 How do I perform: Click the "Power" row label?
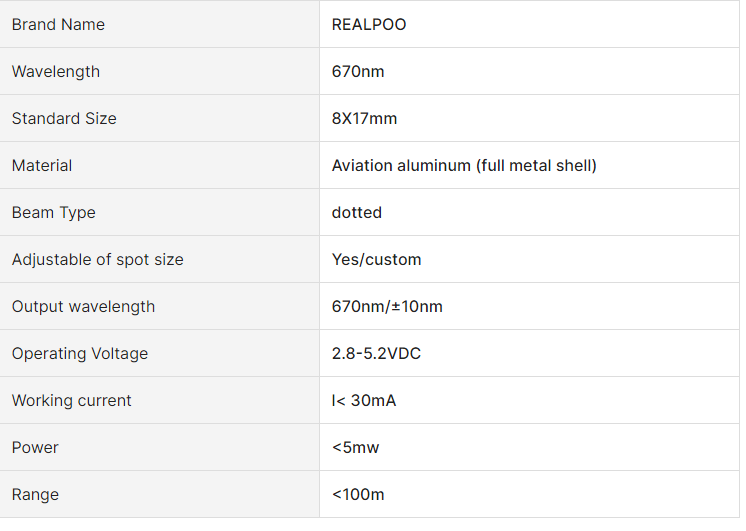pos(35,447)
